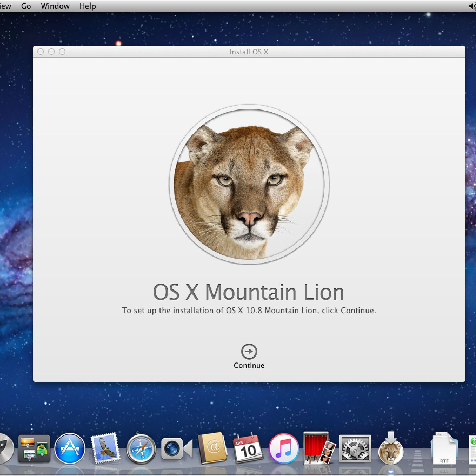The height and width of the screenshot is (476, 476).
Task: Open the Window menu
Action: click(x=55, y=6)
